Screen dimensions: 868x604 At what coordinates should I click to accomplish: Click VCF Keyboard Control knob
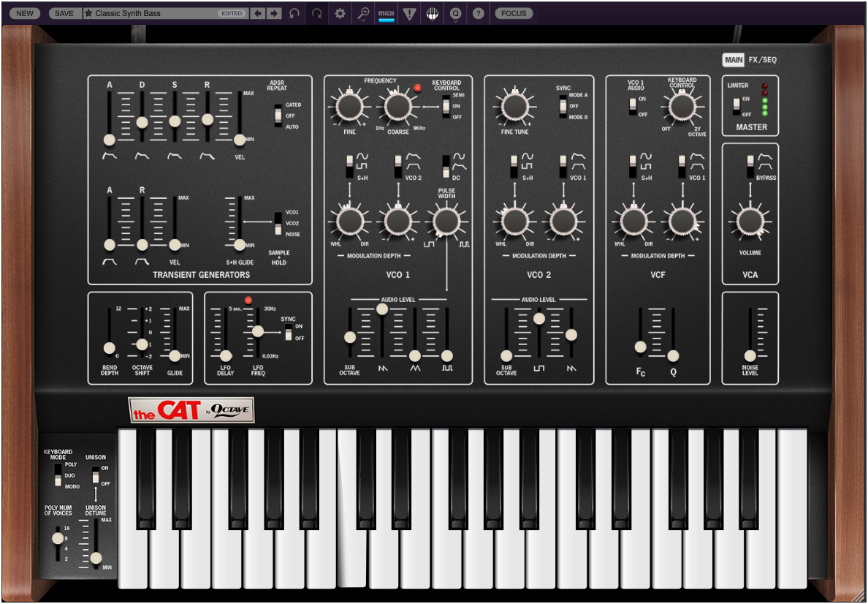(682, 106)
